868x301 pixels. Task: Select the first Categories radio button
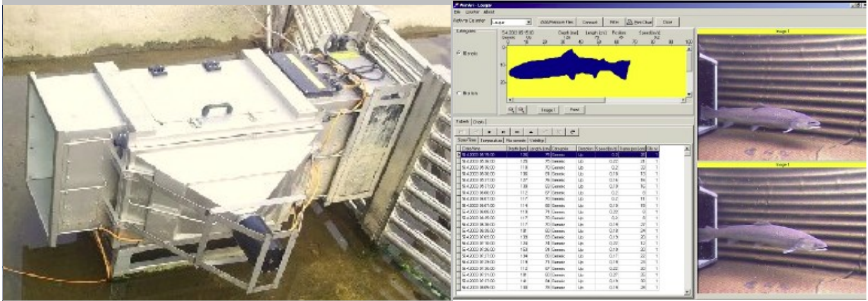tap(459, 53)
